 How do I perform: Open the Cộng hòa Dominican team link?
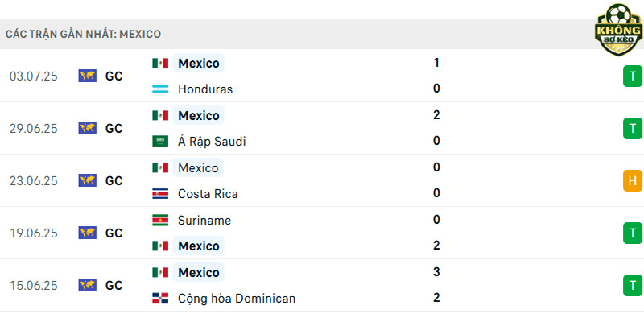(x=237, y=298)
